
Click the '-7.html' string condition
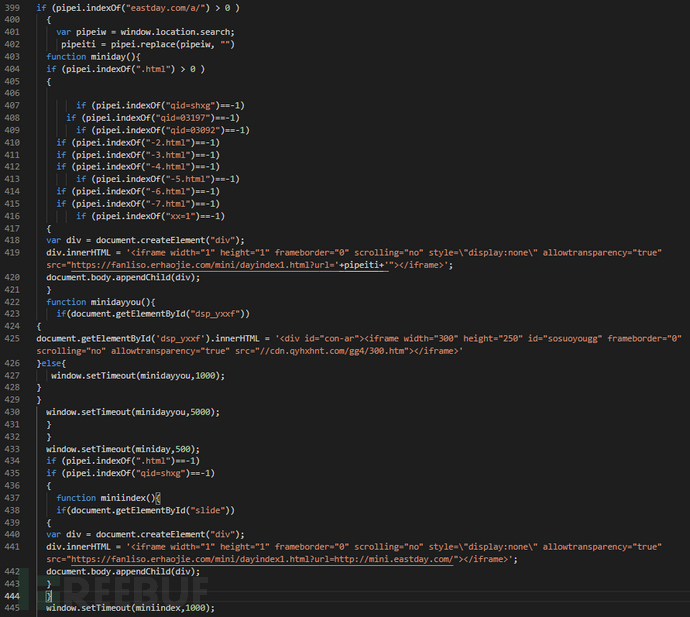pos(138,204)
